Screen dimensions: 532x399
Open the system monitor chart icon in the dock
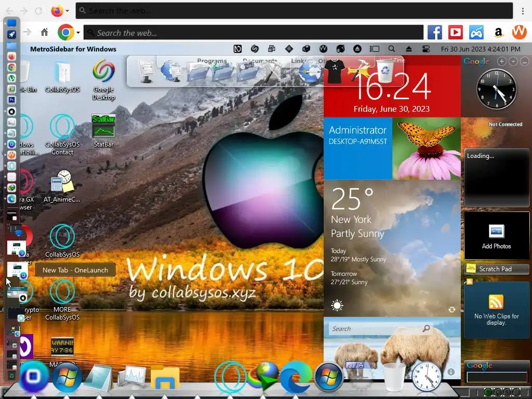click(x=132, y=378)
